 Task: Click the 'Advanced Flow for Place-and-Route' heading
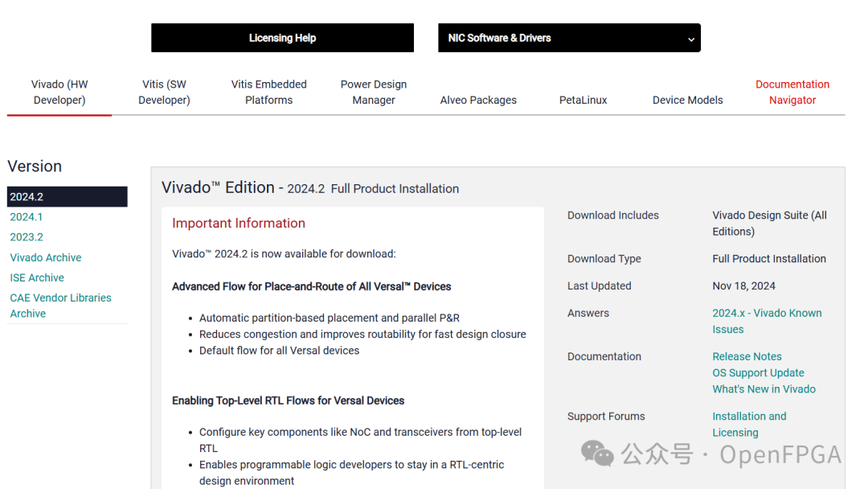(x=311, y=286)
